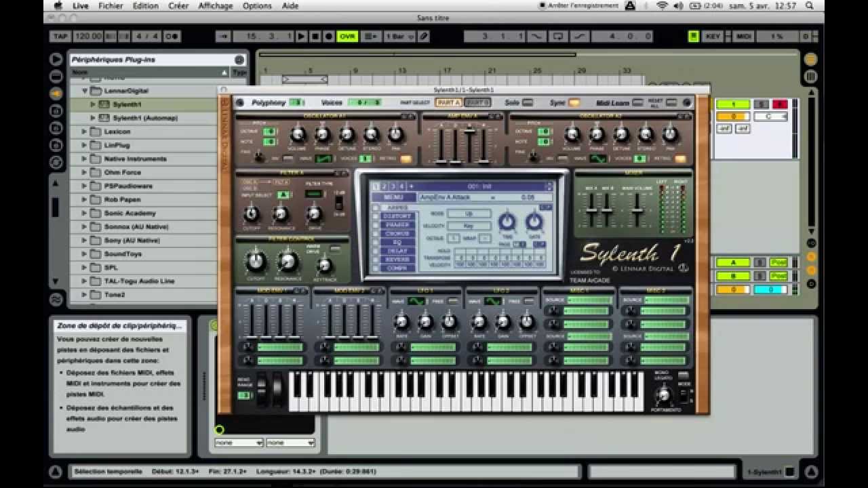This screenshot has width=868, height=488.
Task: Toggle the Follow arrow button in transport
Action: tap(223, 36)
